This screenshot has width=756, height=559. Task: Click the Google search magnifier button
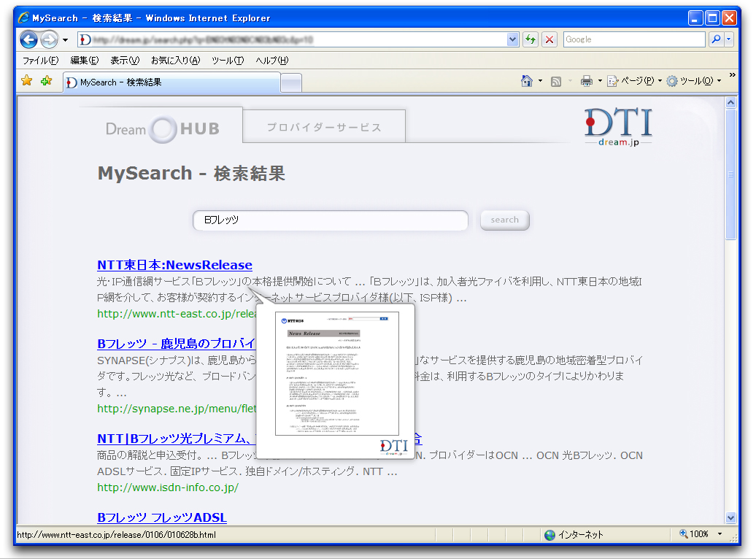(x=716, y=39)
